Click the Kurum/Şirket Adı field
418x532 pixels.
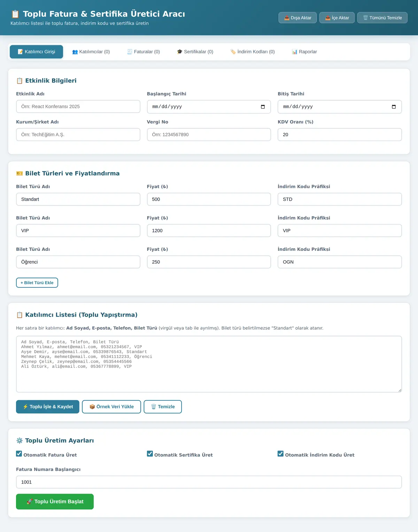(78, 134)
